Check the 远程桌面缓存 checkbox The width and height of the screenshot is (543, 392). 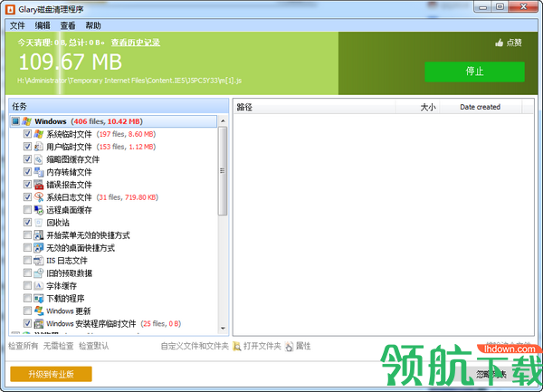click(x=27, y=209)
